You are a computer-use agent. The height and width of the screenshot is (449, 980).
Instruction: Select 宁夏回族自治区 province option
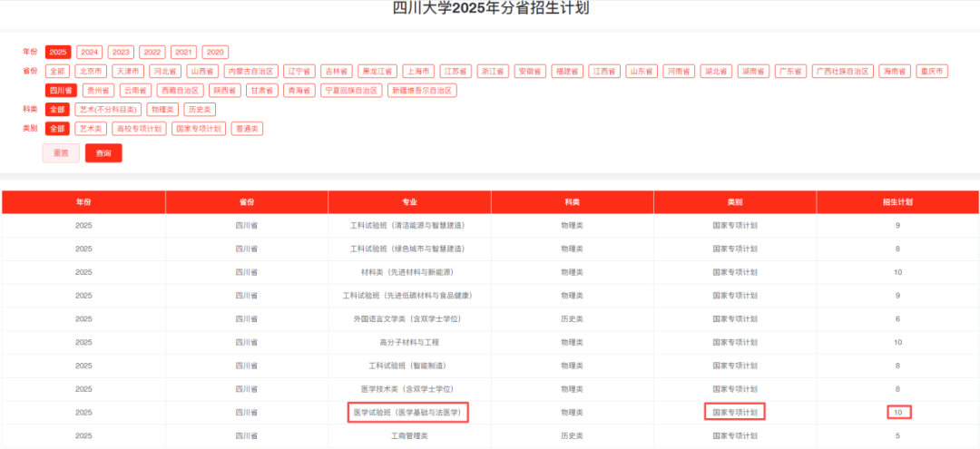(351, 91)
